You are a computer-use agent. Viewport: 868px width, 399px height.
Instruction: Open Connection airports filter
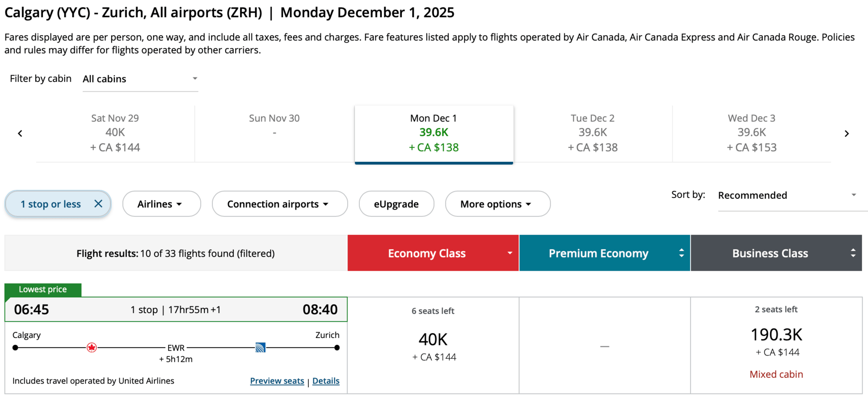point(279,204)
